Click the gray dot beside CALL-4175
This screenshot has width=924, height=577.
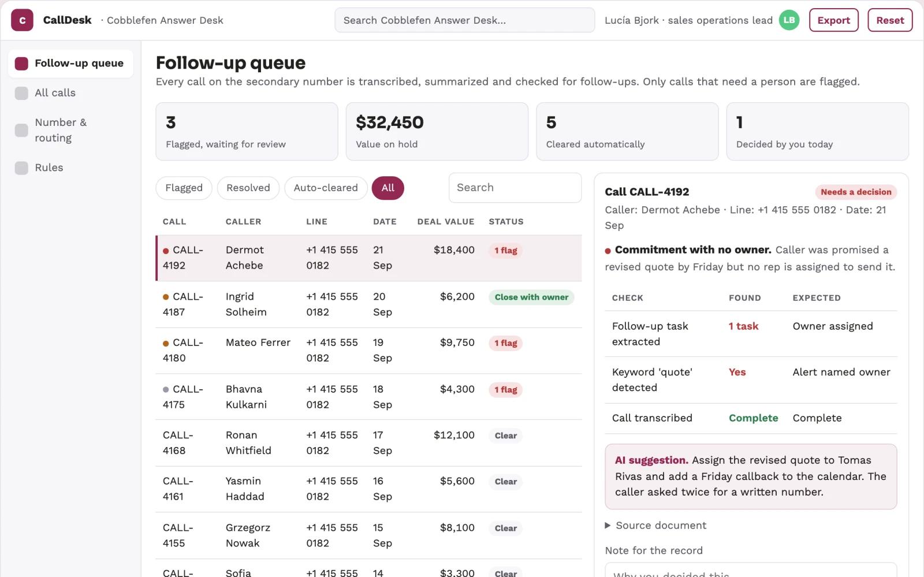pos(166,389)
